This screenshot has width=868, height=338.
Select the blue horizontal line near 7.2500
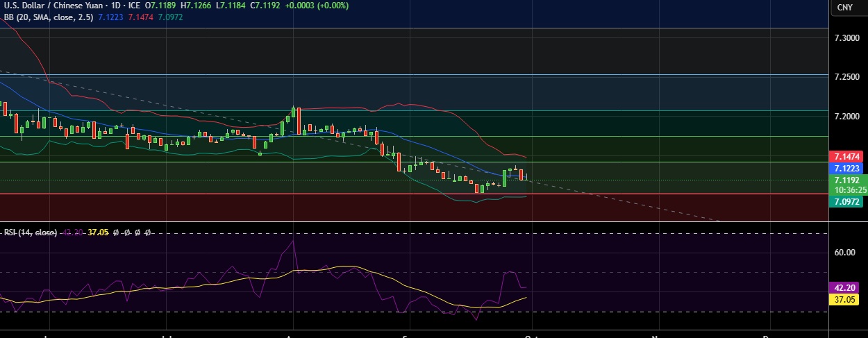point(415,74)
